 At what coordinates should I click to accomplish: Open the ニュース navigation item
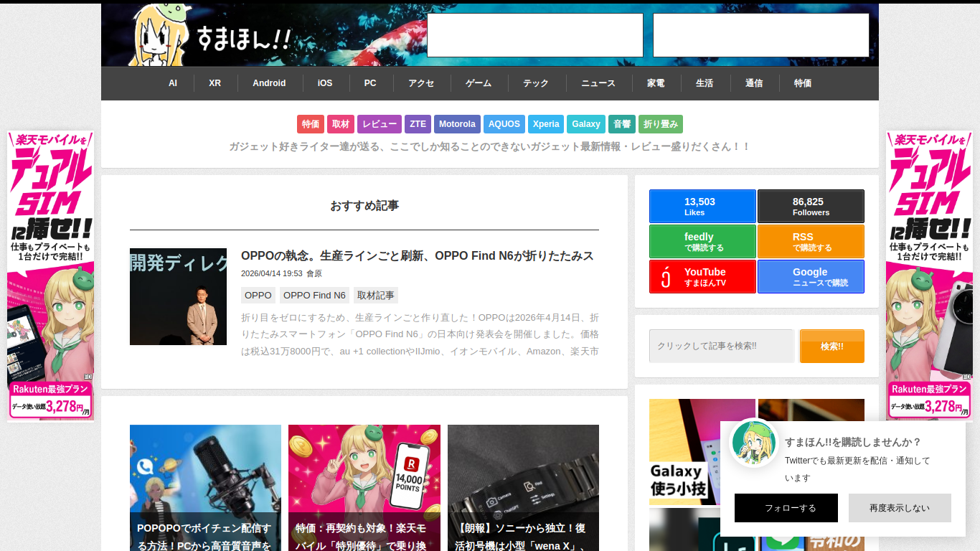pyautogui.click(x=598, y=83)
